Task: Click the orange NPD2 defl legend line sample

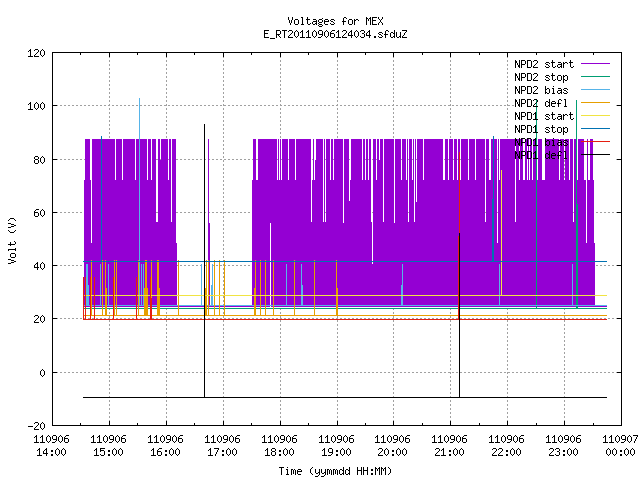Action: (x=596, y=103)
